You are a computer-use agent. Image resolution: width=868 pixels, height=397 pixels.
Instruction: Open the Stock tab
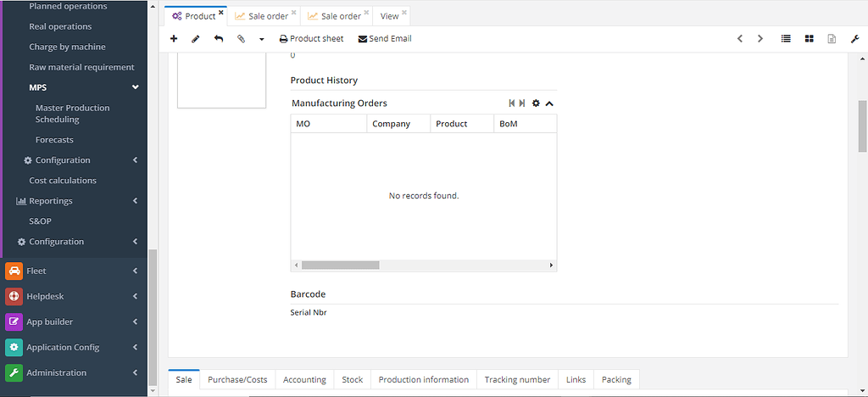tap(352, 380)
